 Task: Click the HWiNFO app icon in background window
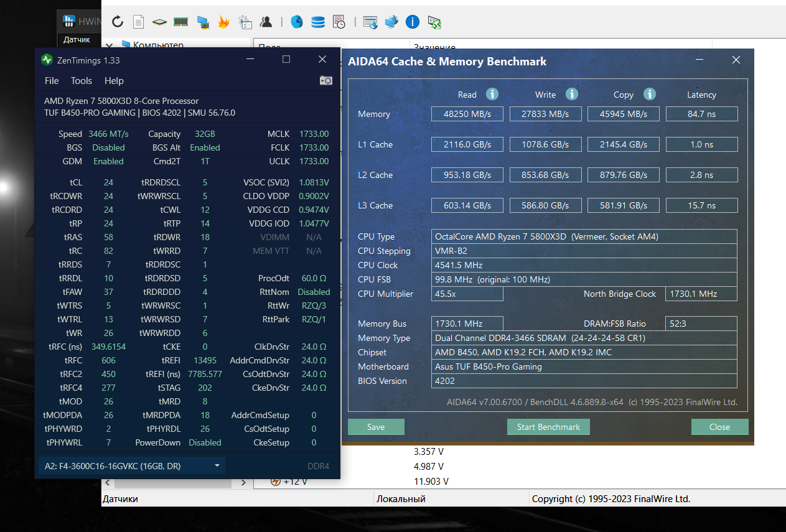(69, 21)
